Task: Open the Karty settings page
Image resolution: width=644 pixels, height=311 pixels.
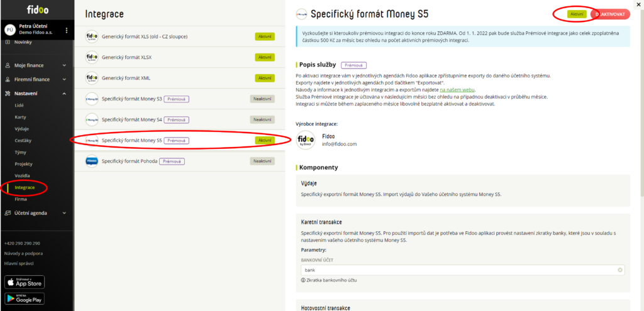Action: (x=20, y=117)
